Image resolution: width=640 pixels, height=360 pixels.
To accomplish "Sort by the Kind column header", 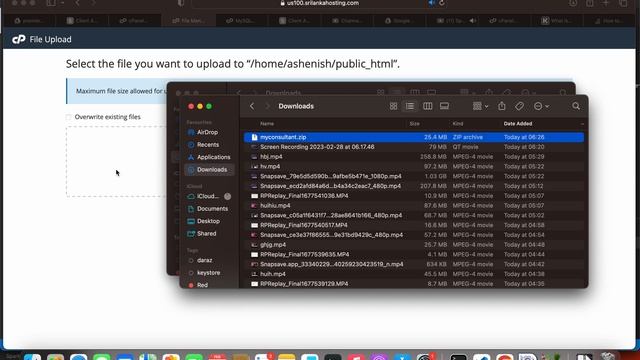I will 458,124.
